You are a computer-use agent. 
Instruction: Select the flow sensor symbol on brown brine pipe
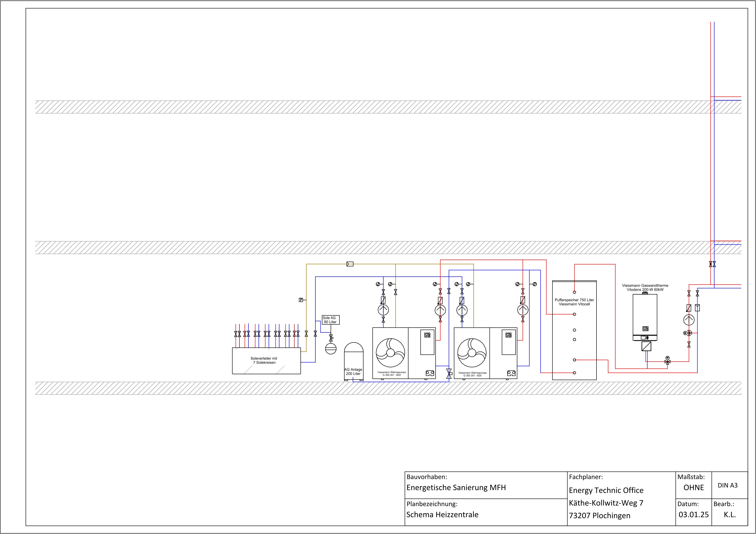(x=350, y=264)
